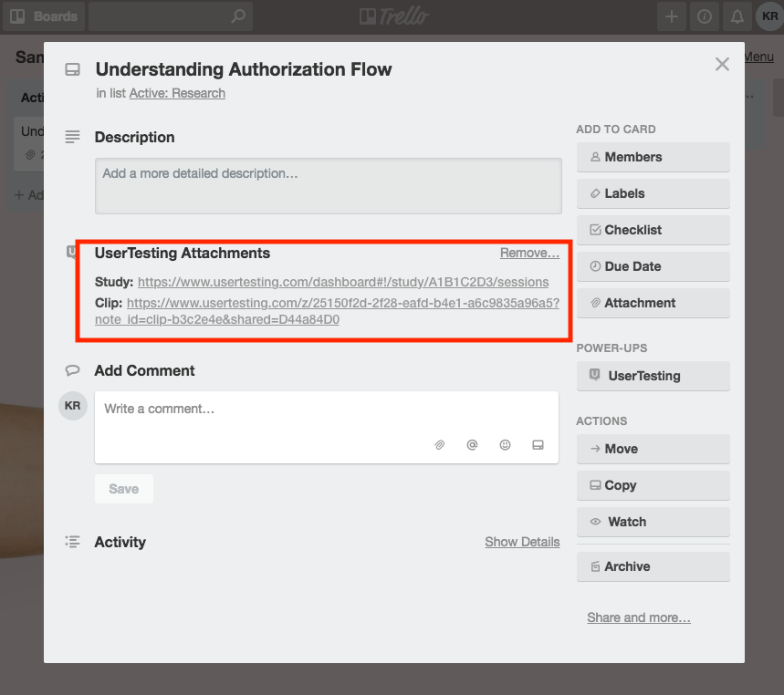Viewport: 784px width, 695px height.
Task: Add a Checklist to the card
Action: pos(653,230)
